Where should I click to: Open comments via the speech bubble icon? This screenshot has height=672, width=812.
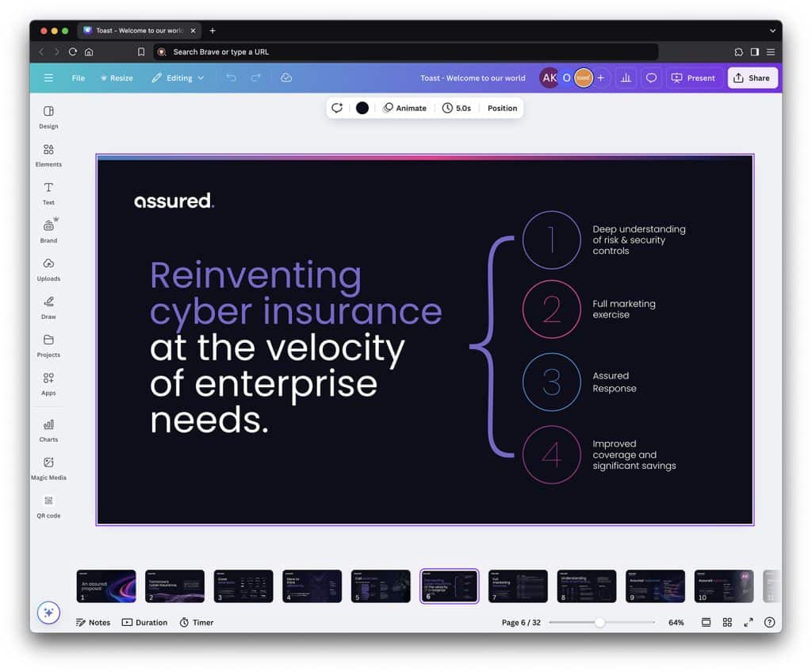tap(650, 78)
